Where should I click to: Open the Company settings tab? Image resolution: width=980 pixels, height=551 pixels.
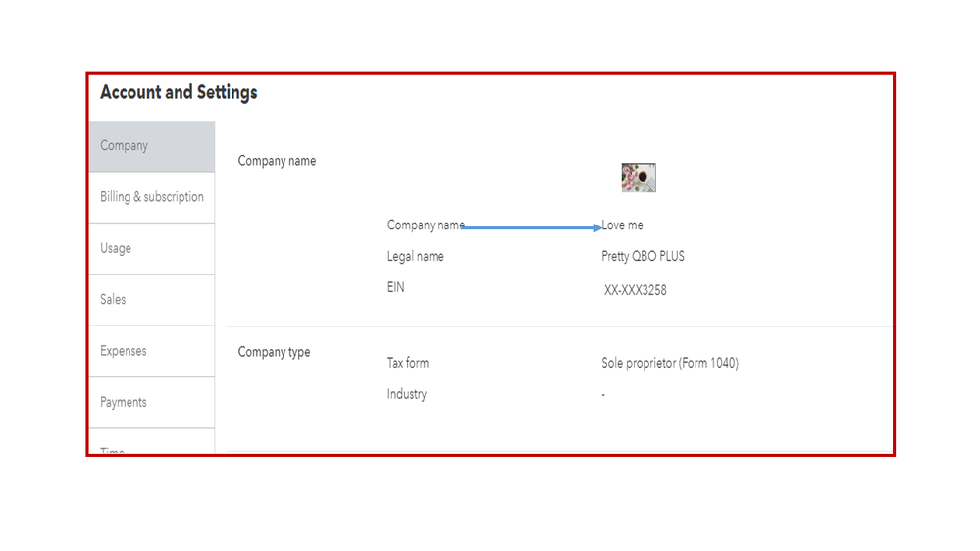pyautogui.click(x=125, y=146)
